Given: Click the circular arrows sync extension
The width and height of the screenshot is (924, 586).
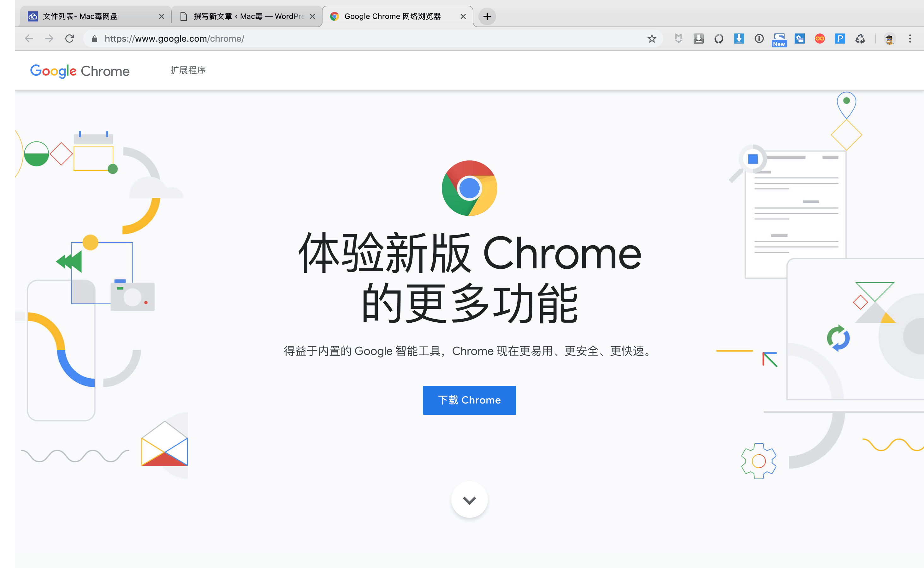Looking at the screenshot, I should click(719, 39).
